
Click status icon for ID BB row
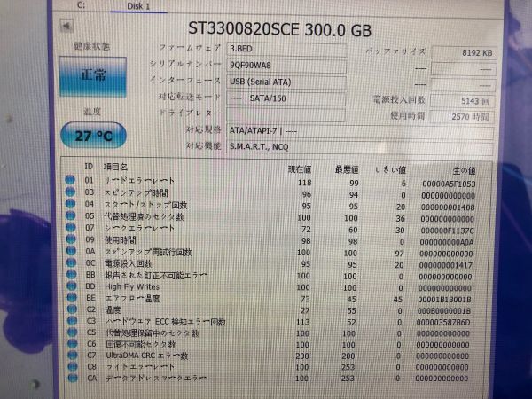(71, 274)
